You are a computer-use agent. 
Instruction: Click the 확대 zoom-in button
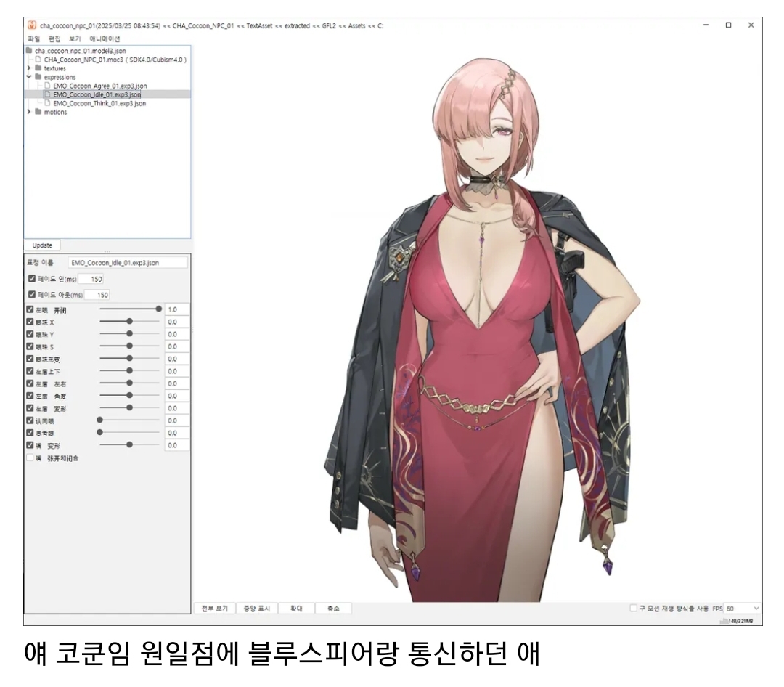(x=296, y=609)
